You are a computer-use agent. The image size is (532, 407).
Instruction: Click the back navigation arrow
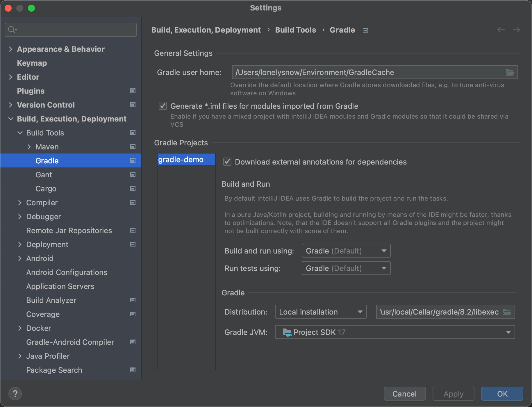(501, 30)
